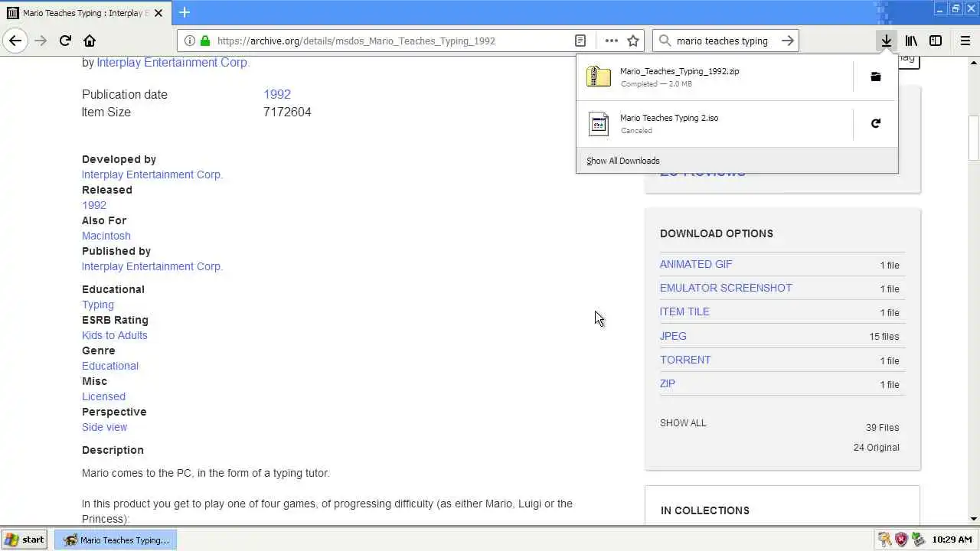This screenshot has height=551, width=980.
Task: Open the Windows Start menu
Action: click(x=24, y=540)
